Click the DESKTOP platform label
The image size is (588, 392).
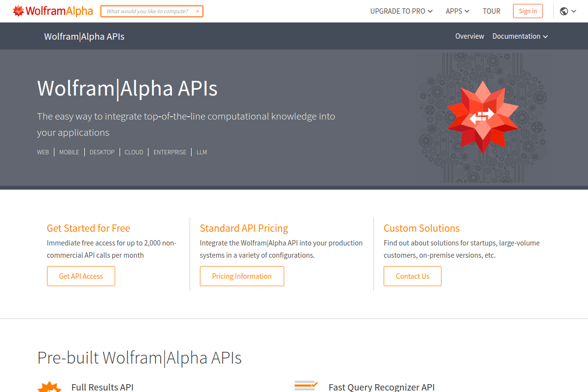pos(102,152)
